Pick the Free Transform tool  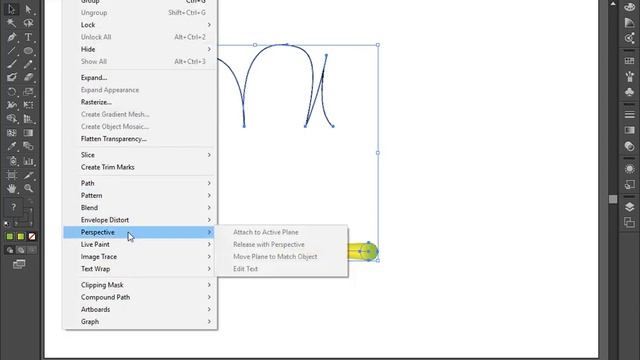click(x=28, y=105)
